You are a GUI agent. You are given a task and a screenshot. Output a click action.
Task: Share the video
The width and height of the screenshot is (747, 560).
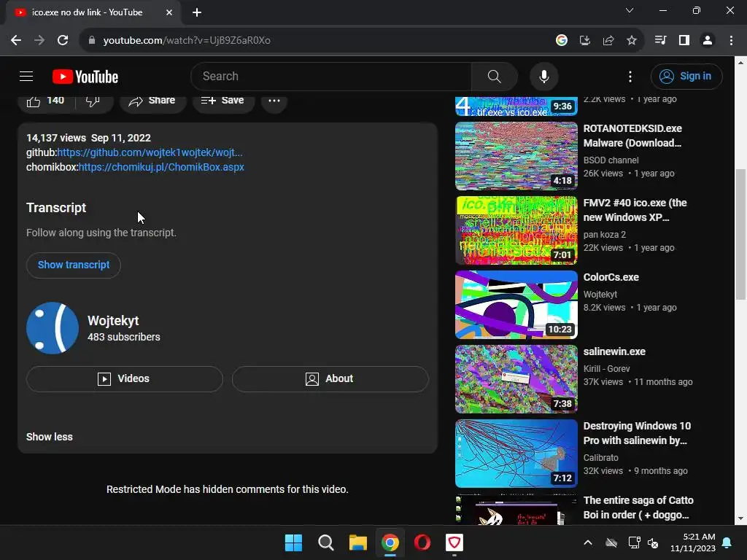tap(152, 101)
